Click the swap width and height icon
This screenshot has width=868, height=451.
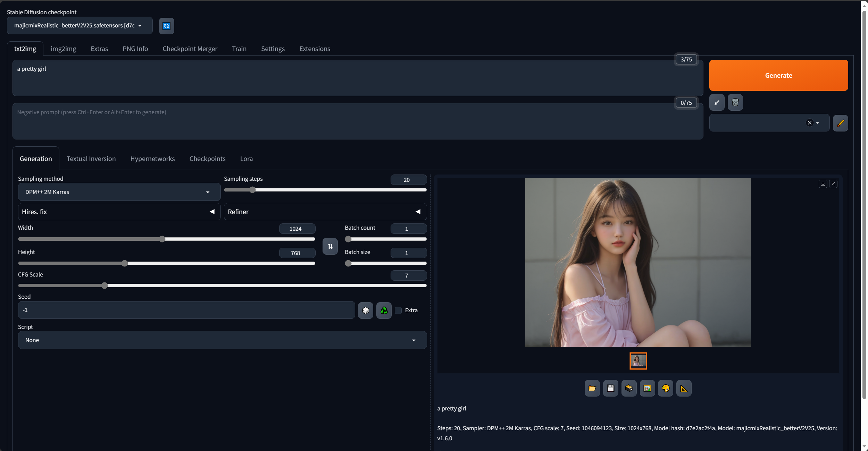(x=330, y=246)
